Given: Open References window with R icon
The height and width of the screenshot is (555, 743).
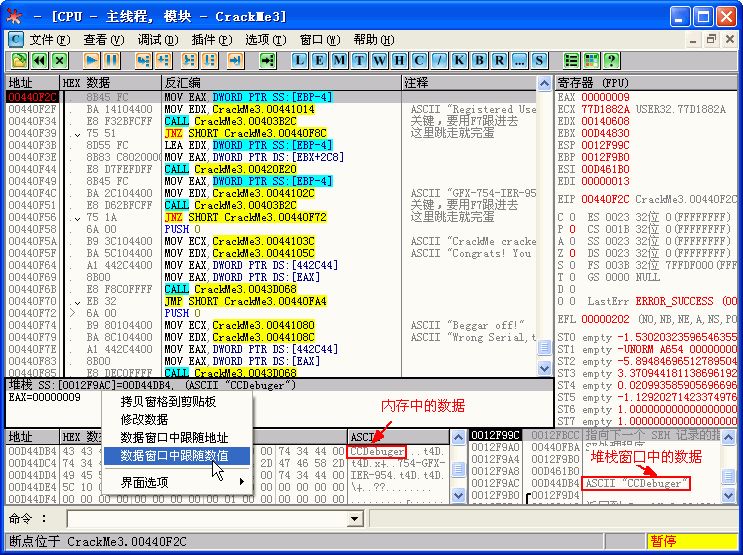Looking at the screenshot, I should coord(499,61).
